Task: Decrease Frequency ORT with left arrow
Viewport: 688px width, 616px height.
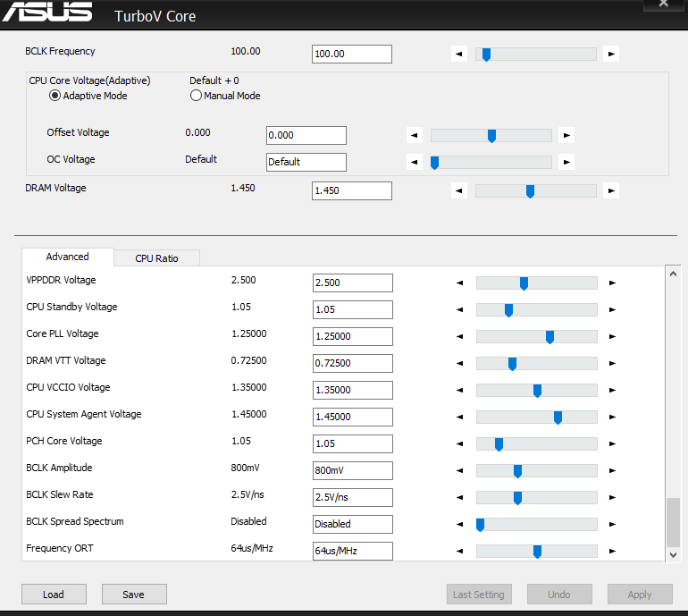Action: point(459,551)
